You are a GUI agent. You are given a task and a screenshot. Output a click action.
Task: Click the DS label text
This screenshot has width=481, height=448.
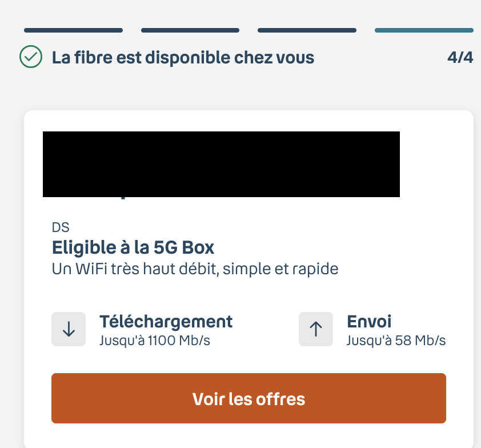[61, 227]
